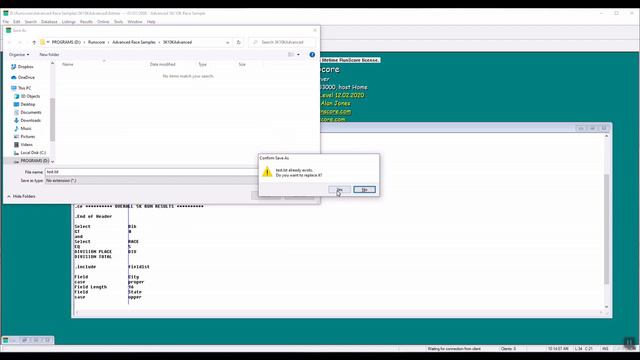640x360 pixels.
Task: Open the Online menu
Action: 103,22
